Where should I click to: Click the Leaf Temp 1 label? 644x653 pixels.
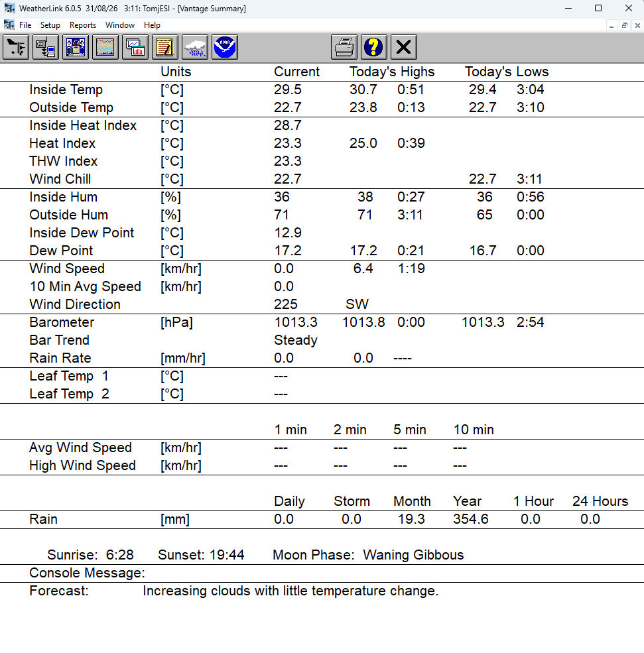(69, 376)
